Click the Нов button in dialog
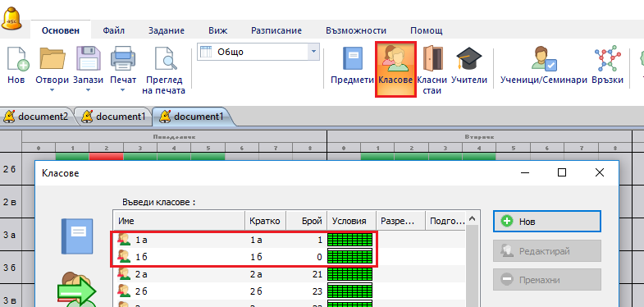The image size is (644, 307). (547, 222)
